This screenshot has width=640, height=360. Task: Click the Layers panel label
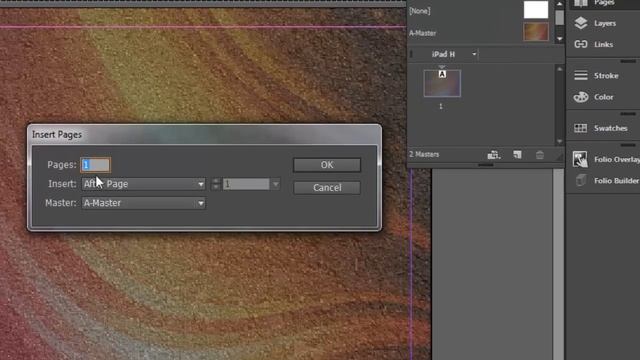(x=605, y=23)
